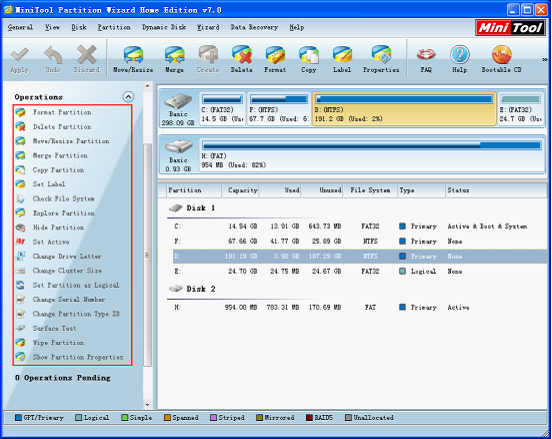Click the GPT/Primary legend color swatch
The image size is (552, 439).
coord(18,418)
